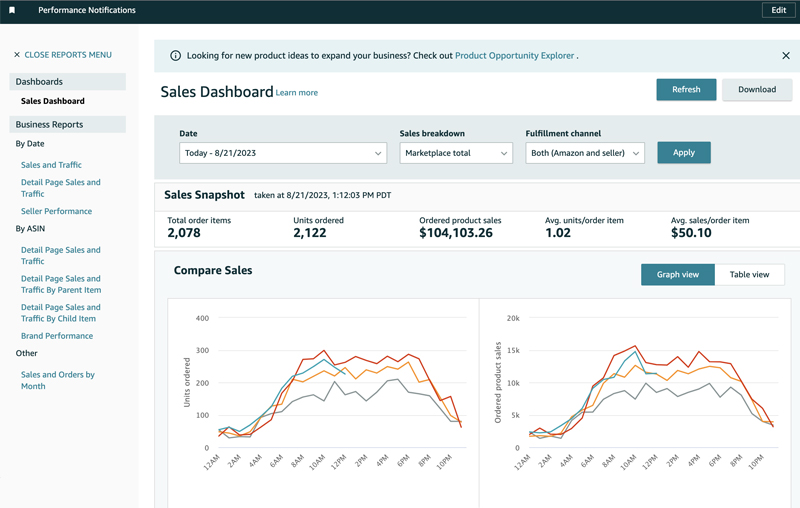Open Sales and Traffic report
This screenshot has width=800, height=508.
point(51,165)
